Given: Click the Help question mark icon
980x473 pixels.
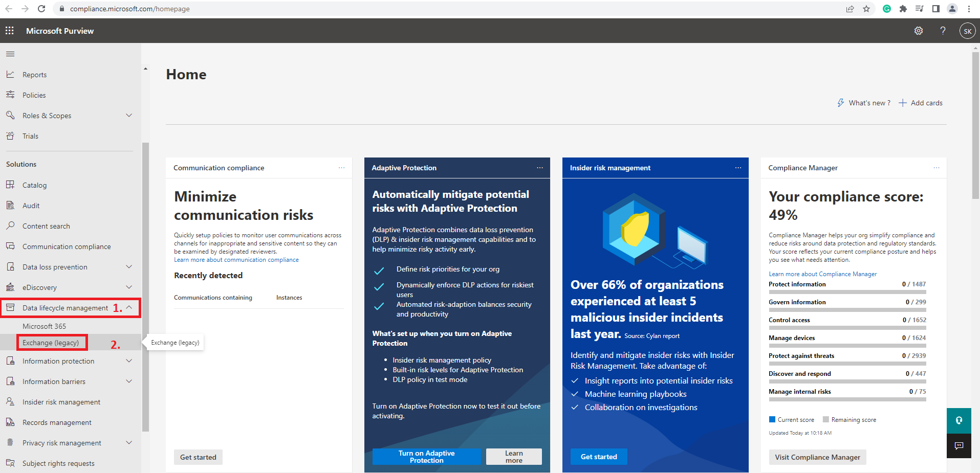Looking at the screenshot, I should coord(943,31).
